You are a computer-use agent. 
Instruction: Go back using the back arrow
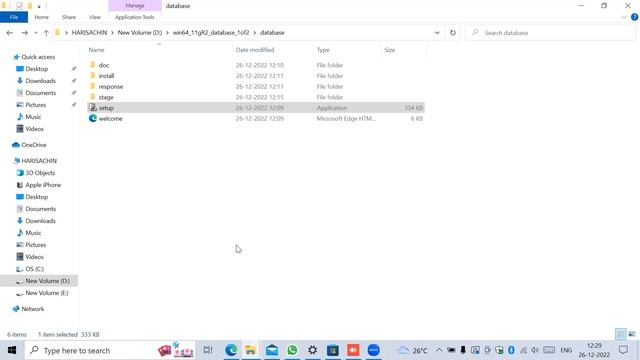(x=9, y=33)
